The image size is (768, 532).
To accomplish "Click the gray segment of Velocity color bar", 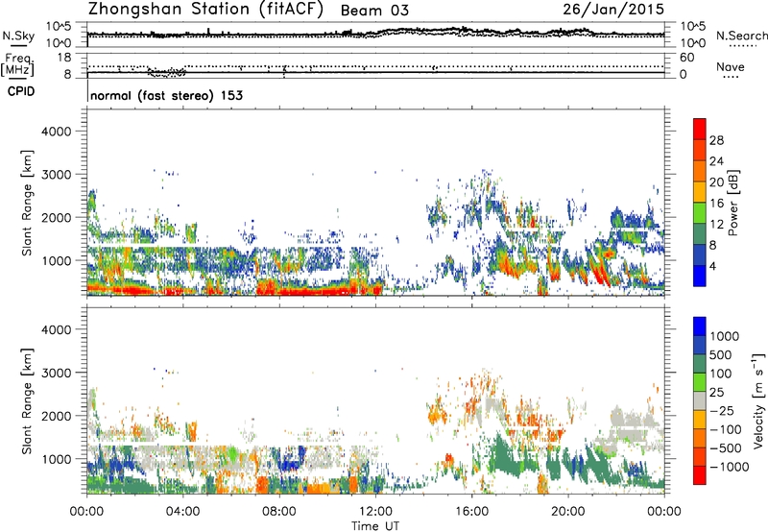I will [700, 400].
